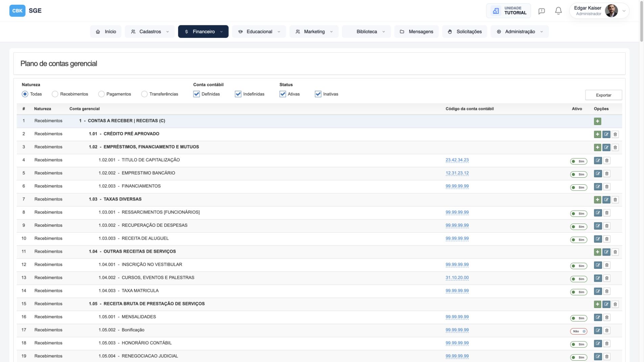Open the notifications bell
Screen dimensions: 644x362
tap(558, 11)
